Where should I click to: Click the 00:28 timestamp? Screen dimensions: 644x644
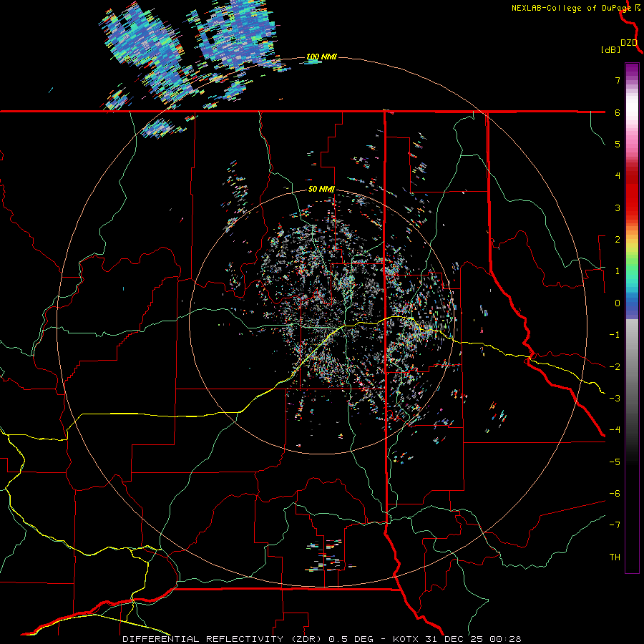click(504, 639)
